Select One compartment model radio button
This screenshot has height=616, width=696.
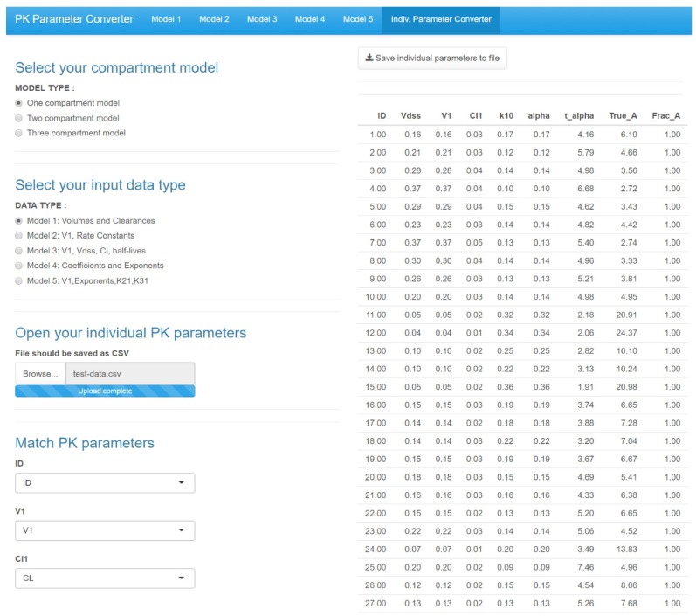[19, 103]
